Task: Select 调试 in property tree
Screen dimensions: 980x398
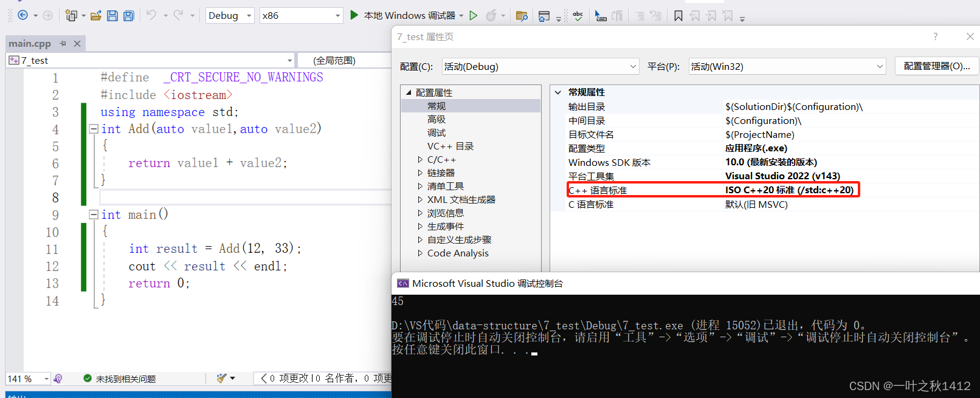Action: (x=437, y=132)
